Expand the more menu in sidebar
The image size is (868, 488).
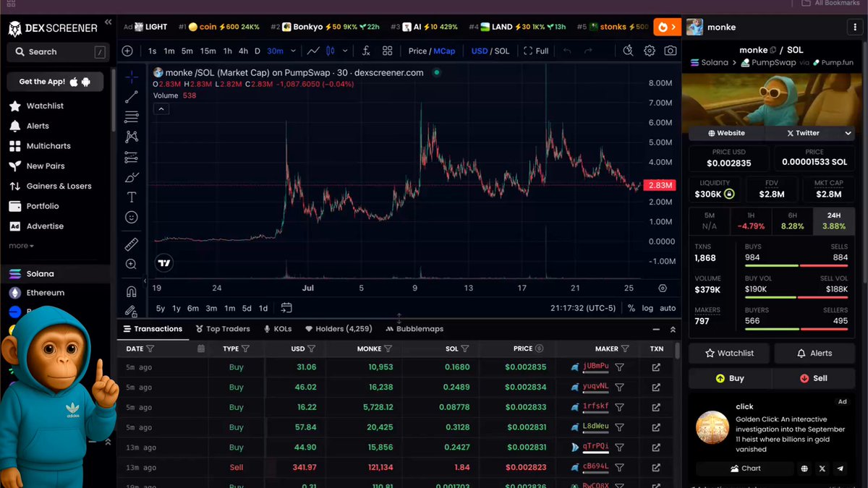21,246
